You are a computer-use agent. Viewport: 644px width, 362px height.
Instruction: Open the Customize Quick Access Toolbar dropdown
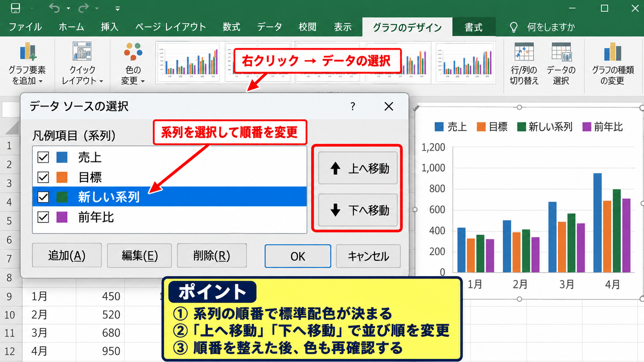117,8
